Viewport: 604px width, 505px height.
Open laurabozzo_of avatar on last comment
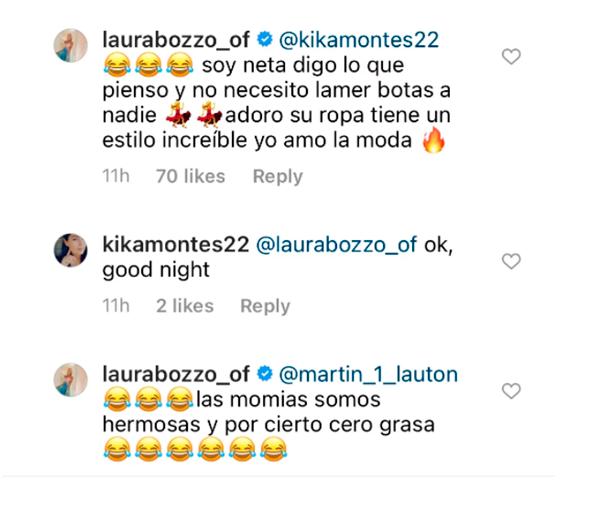click(x=70, y=379)
